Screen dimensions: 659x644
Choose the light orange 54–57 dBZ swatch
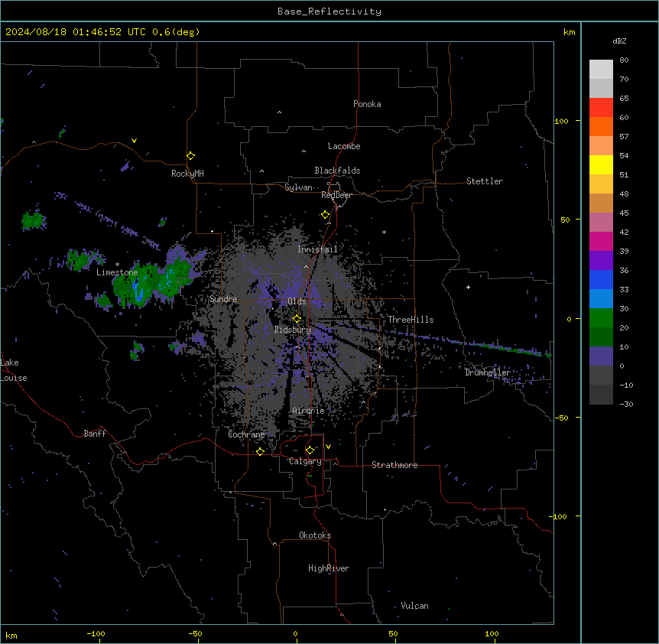point(601,146)
